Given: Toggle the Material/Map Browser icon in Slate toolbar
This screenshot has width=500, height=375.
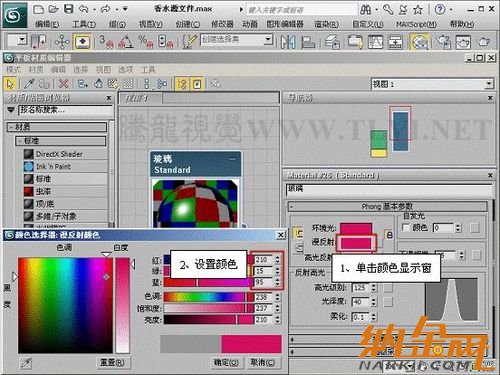Looking at the screenshot, I should pos(182,84).
